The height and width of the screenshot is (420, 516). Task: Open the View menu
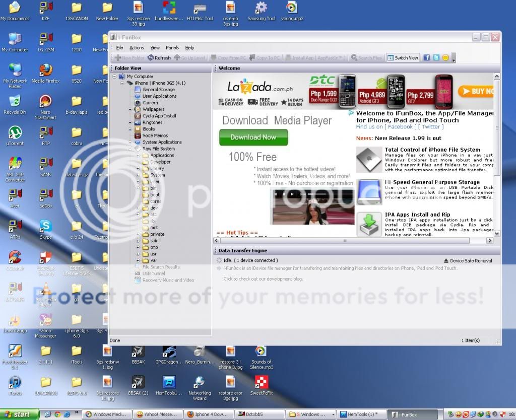tap(155, 48)
